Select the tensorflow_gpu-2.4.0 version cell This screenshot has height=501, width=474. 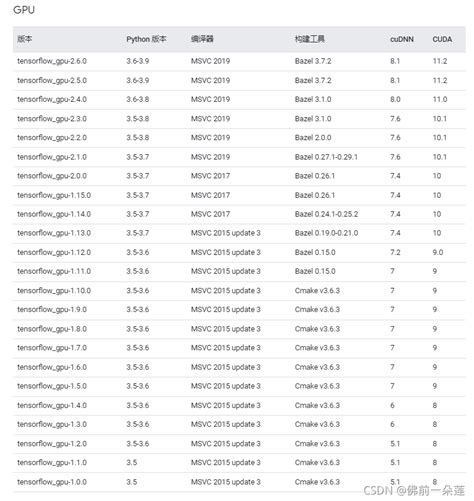(52, 100)
